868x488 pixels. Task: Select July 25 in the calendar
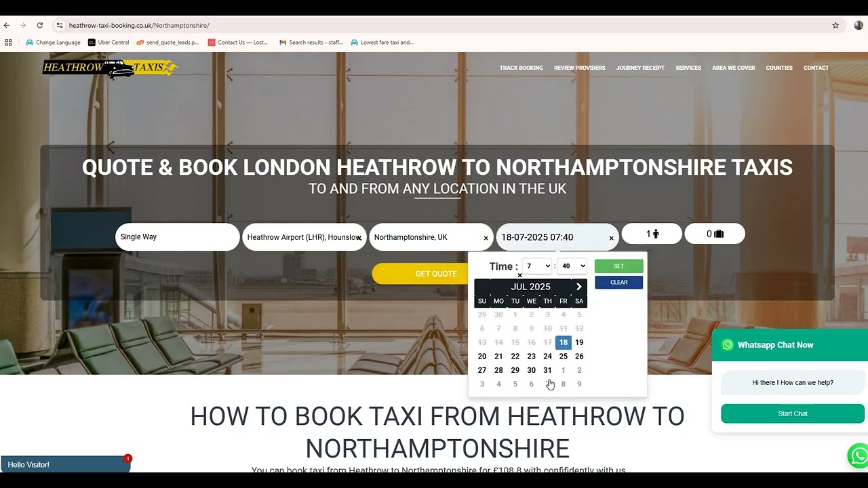tap(564, 357)
